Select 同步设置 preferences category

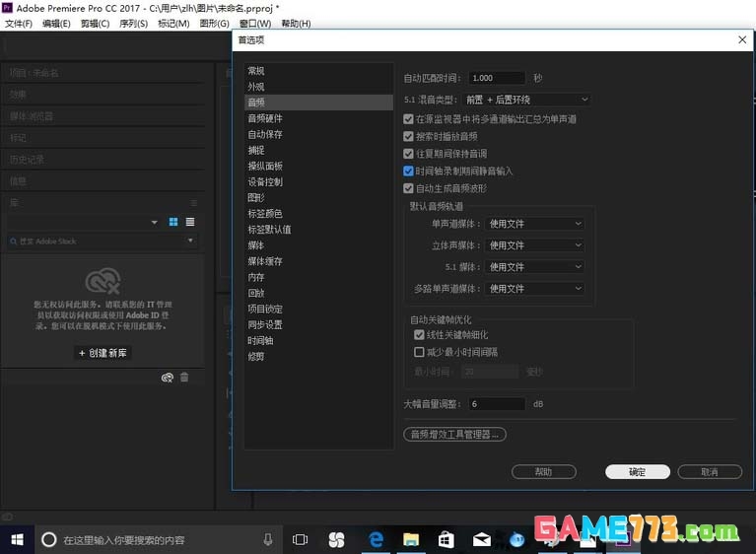click(318, 325)
